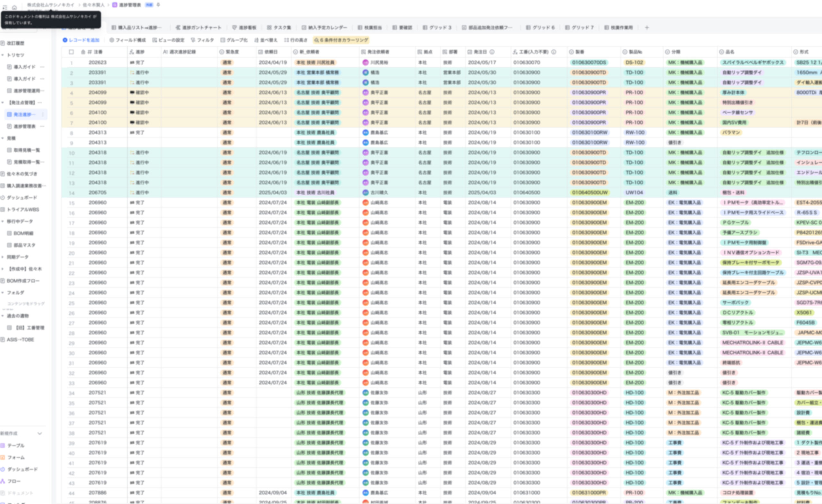The image size is (822, 504).
Task: Open the グリッド 7 view tab
Action: click(x=580, y=28)
